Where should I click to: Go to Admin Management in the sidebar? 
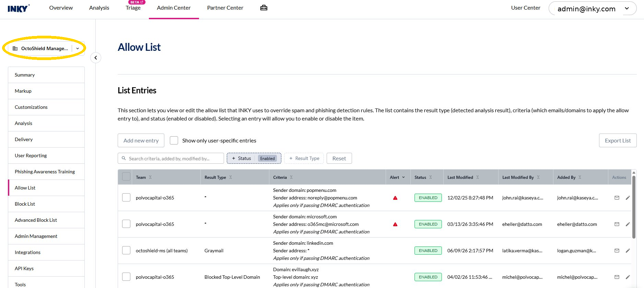[x=46, y=236]
